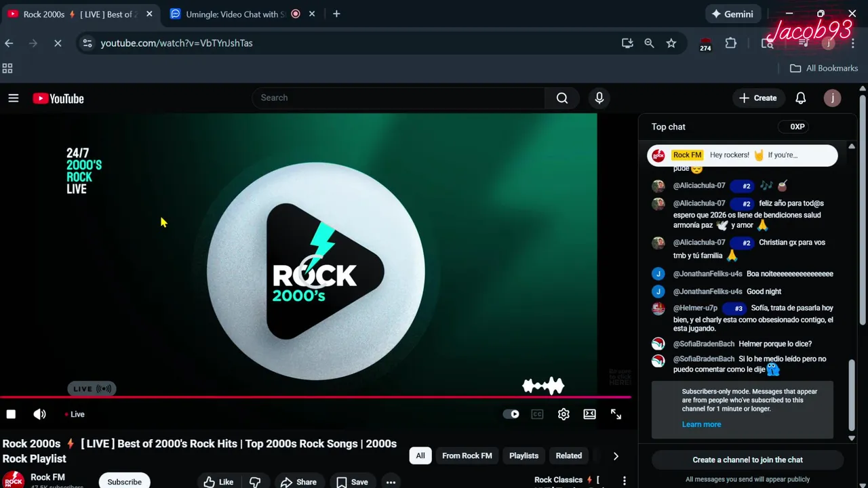Open the player settings gear
Screen dimensions: 868x488
coord(564,414)
